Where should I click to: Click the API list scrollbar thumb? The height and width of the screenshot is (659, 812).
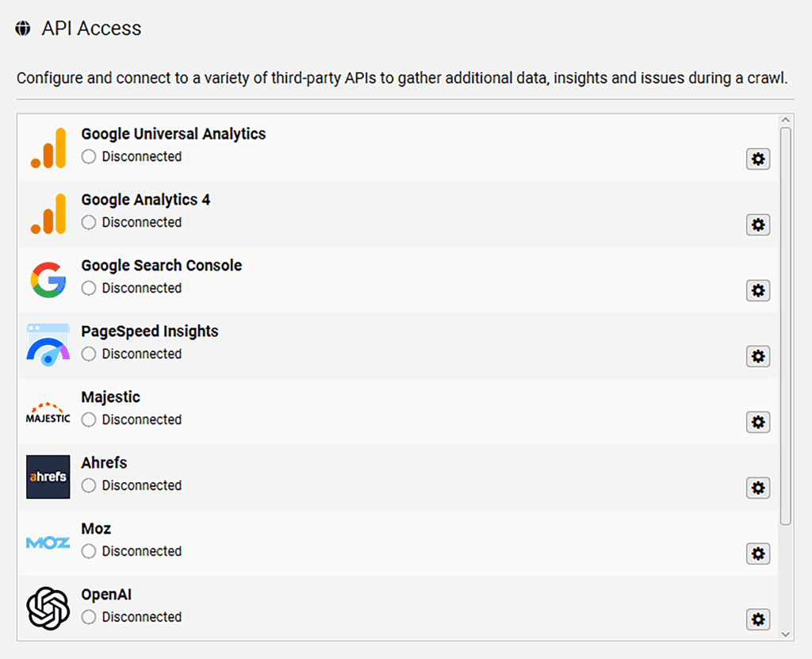[x=785, y=325]
